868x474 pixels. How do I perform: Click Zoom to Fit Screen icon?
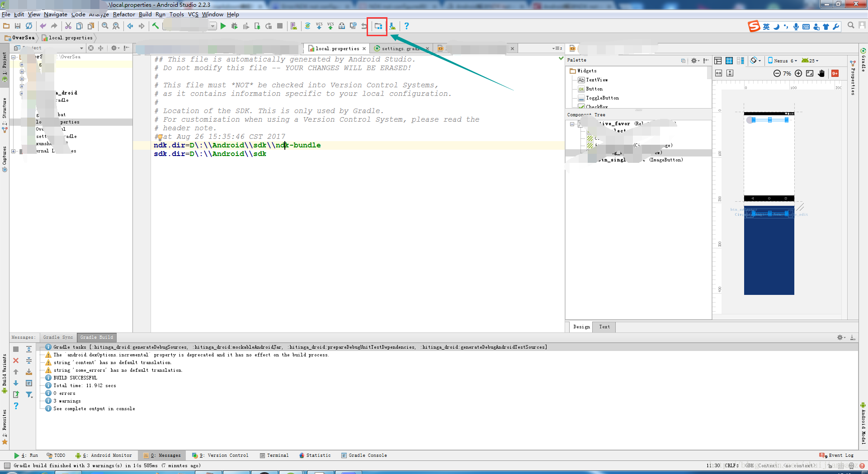point(810,73)
